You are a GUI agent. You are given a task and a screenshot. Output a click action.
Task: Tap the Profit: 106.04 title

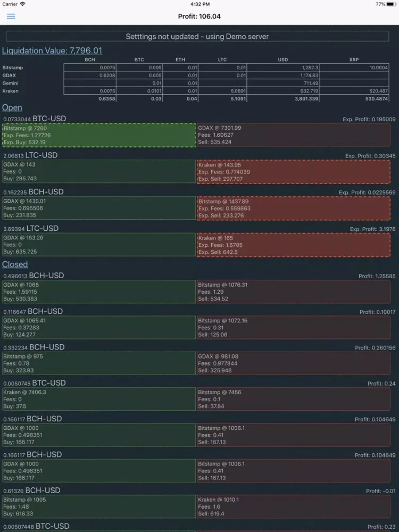pyautogui.click(x=199, y=16)
